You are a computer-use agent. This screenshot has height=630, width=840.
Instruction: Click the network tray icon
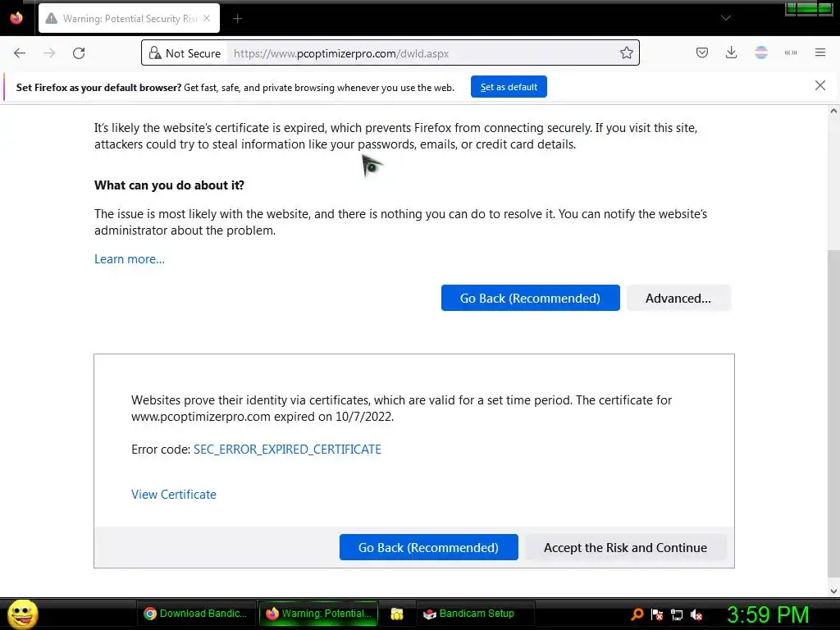(x=677, y=615)
